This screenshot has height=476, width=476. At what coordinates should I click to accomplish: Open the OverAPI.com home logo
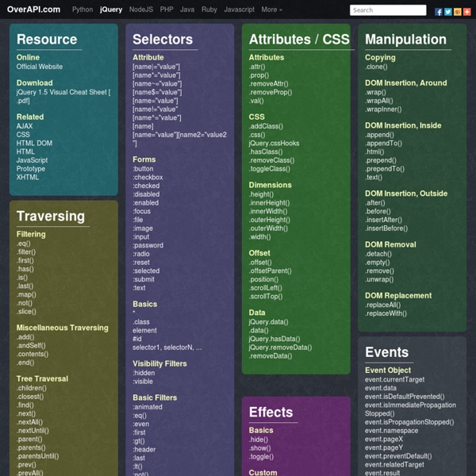(x=33, y=10)
